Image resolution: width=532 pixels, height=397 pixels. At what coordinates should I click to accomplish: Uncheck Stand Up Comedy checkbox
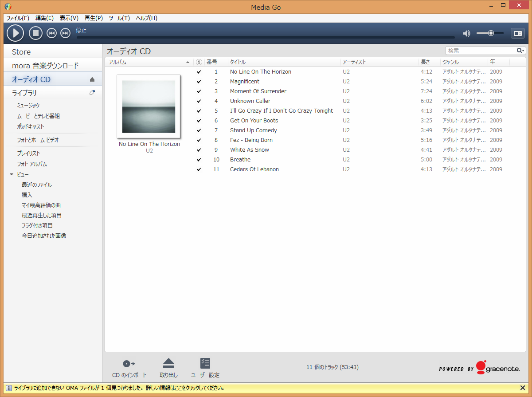click(x=199, y=130)
